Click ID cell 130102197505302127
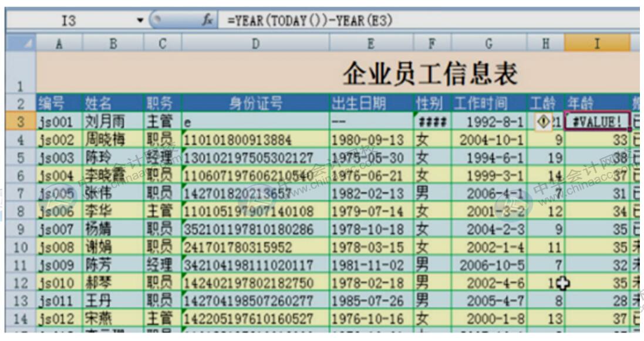The image size is (644, 341). 255,157
